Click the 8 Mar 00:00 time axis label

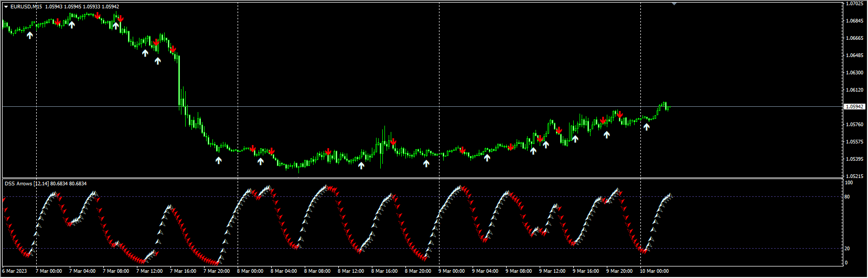pyautogui.click(x=250, y=271)
